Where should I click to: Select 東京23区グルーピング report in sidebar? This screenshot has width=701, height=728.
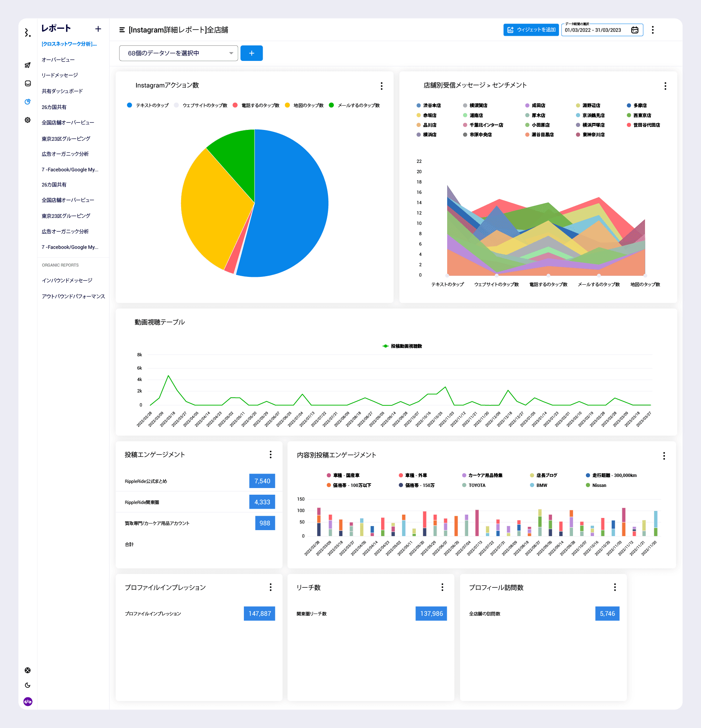(x=66, y=139)
